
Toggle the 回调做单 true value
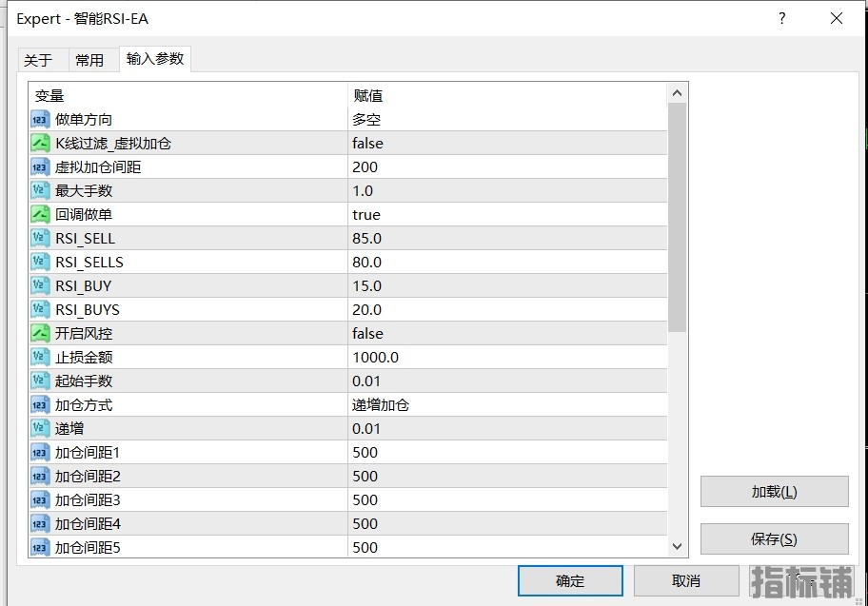506,214
